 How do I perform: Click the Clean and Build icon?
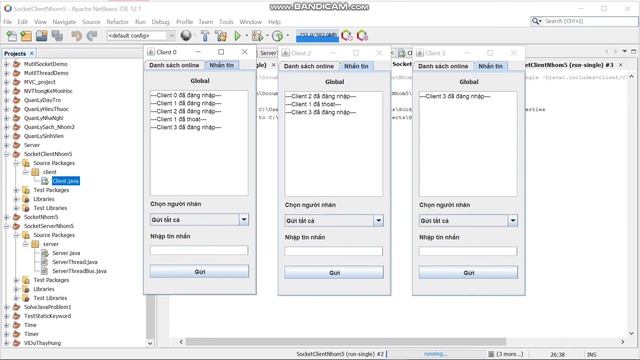[x=221, y=36]
